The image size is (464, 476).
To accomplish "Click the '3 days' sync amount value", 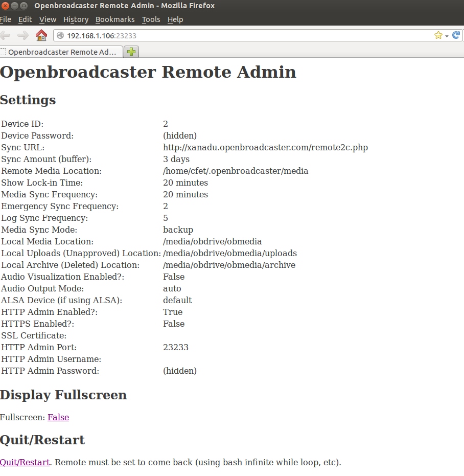I will click(176, 159).
